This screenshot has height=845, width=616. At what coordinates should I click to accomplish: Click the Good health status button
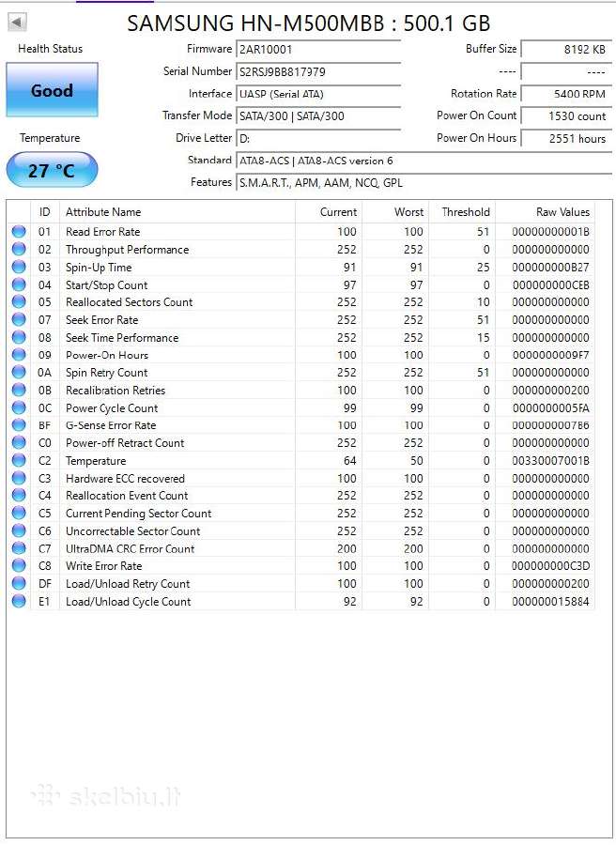click(x=52, y=89)
